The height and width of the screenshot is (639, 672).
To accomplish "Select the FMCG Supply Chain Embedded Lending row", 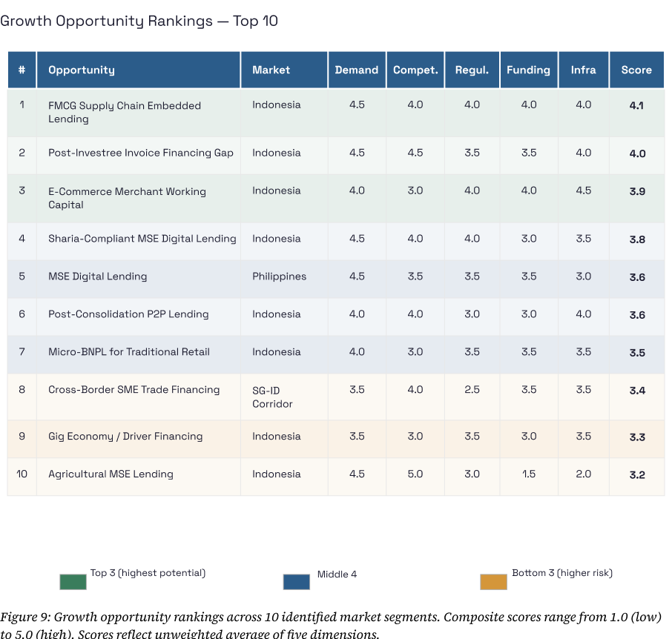I will pyautogui.click(x=125, y=112).
